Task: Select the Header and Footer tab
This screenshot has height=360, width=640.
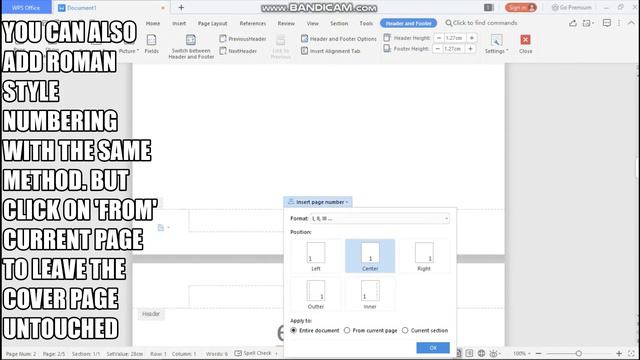Action: [409, 23]
